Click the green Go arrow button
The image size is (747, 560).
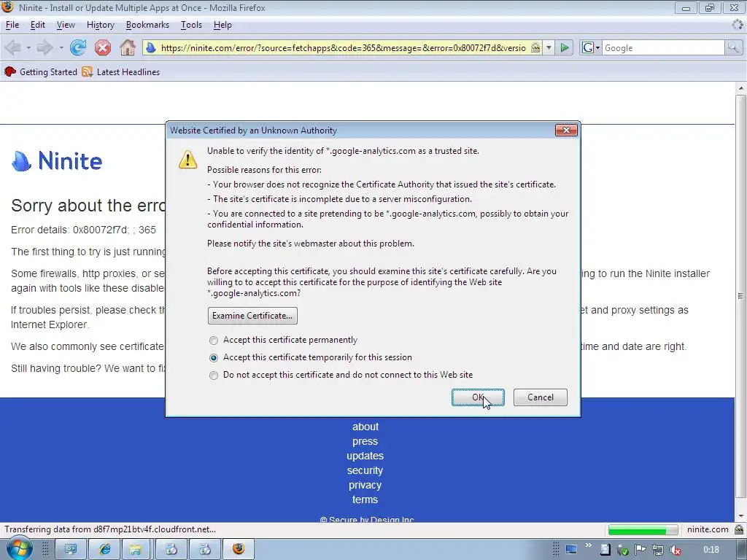[565, 47]
